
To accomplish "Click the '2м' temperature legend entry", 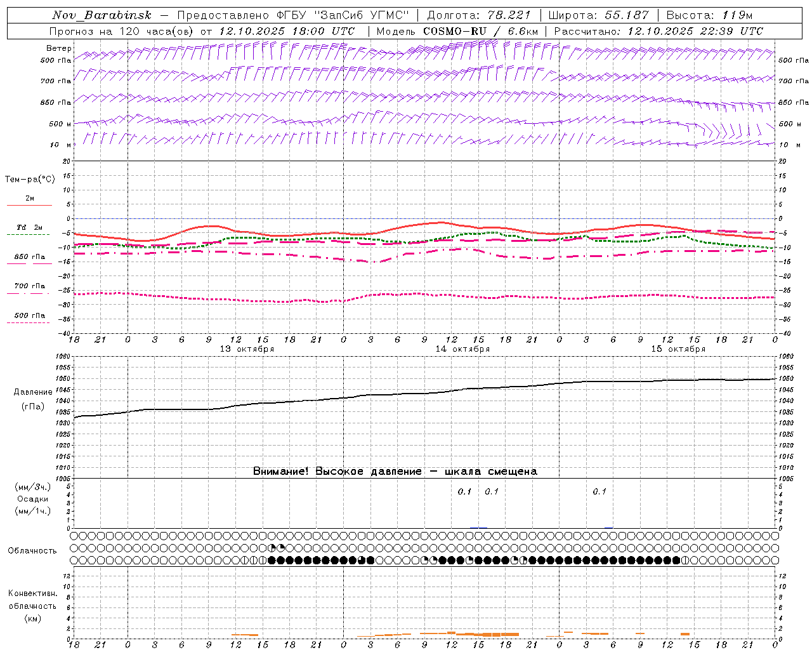I will [30, 199].
